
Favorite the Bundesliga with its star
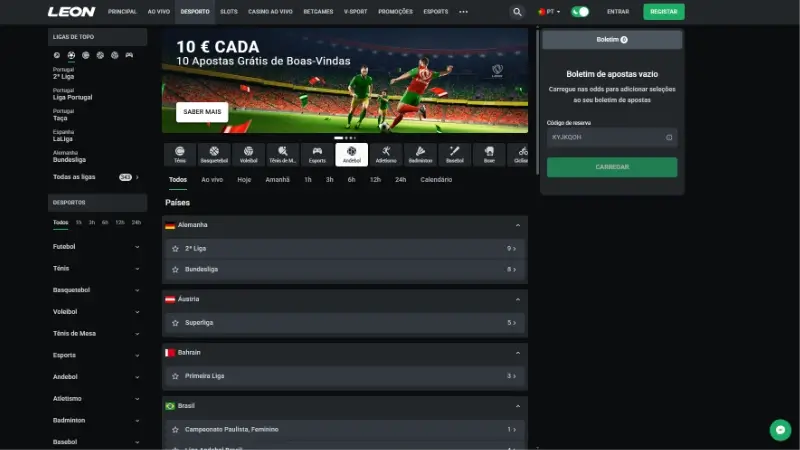[176, 269]
